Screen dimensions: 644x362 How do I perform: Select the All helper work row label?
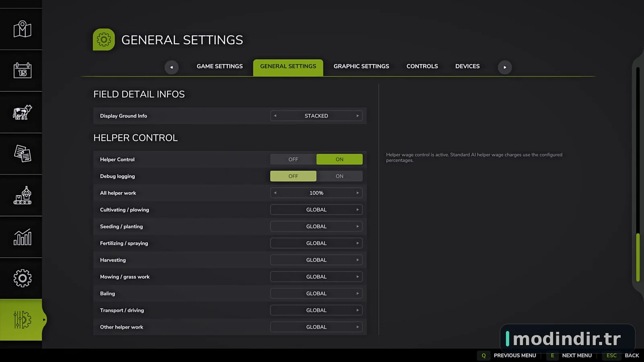coord(118,193)
